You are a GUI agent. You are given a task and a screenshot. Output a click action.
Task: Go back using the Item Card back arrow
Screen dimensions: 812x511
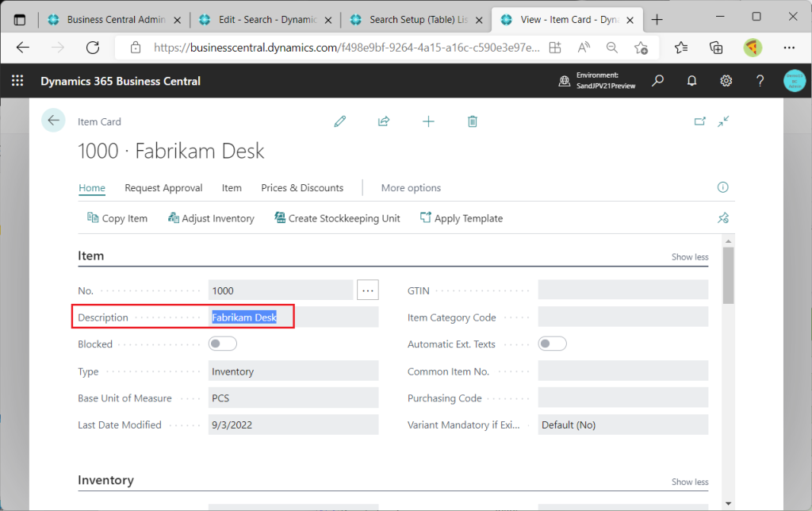(x=53, y=121)
